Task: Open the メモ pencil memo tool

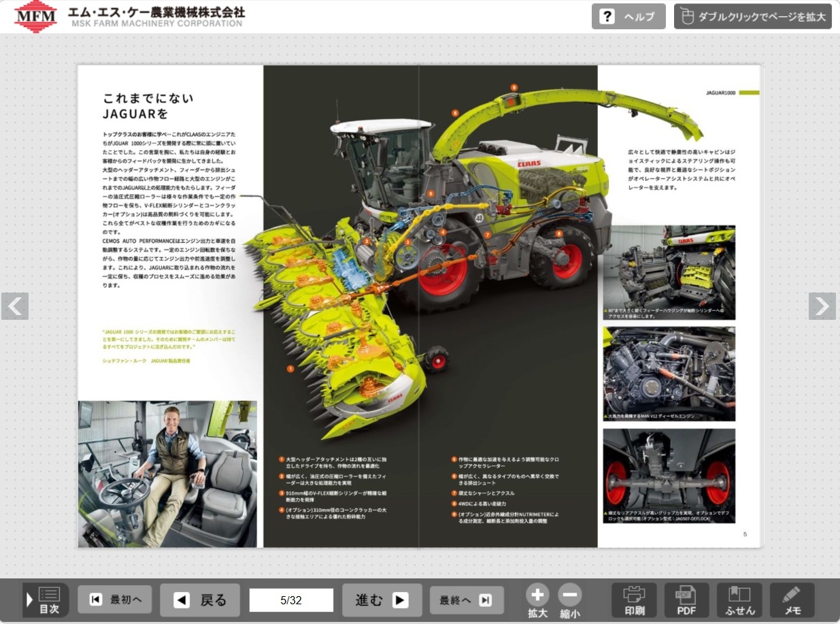Action: pos(792,600)
